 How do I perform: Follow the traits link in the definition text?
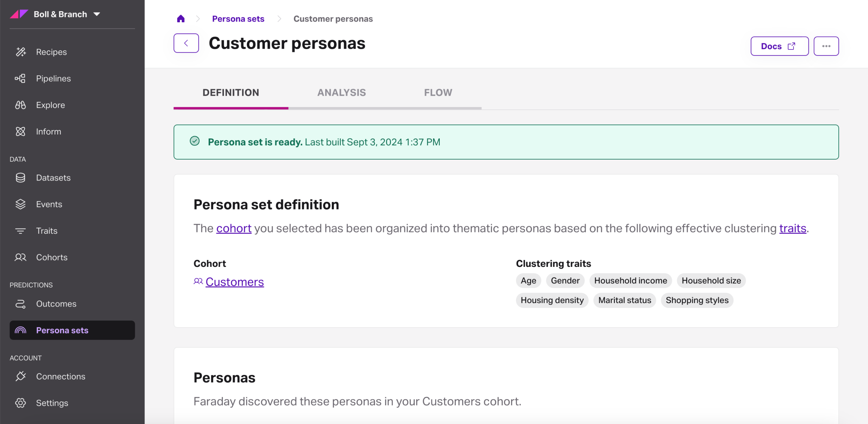[x=792, y=229]
